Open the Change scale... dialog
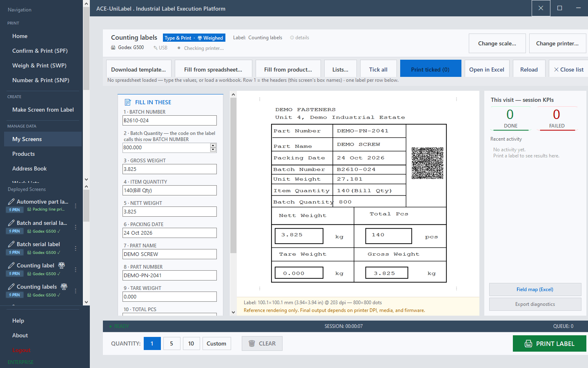 [x=497, y=43]
